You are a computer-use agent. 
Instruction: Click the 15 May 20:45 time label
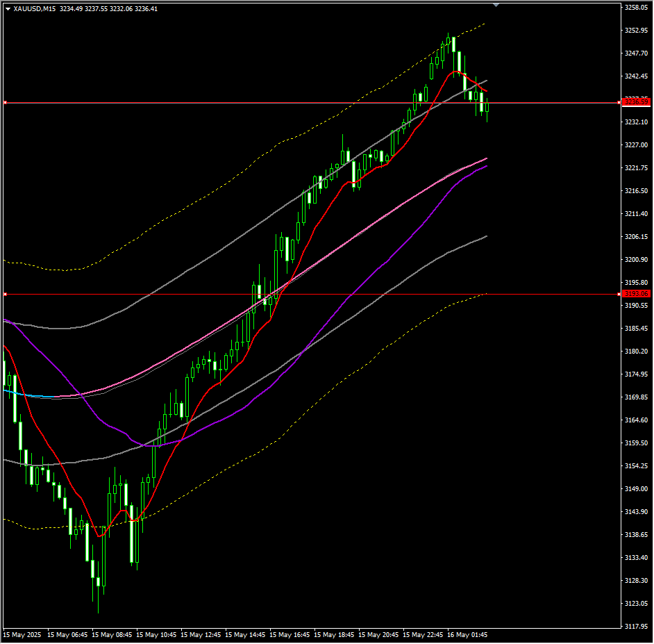(x=378, y=635)
